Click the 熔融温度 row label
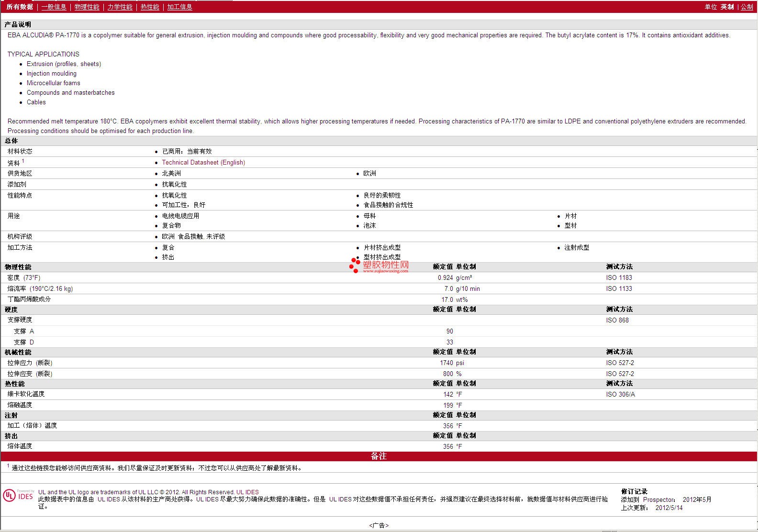 (20, 405)
